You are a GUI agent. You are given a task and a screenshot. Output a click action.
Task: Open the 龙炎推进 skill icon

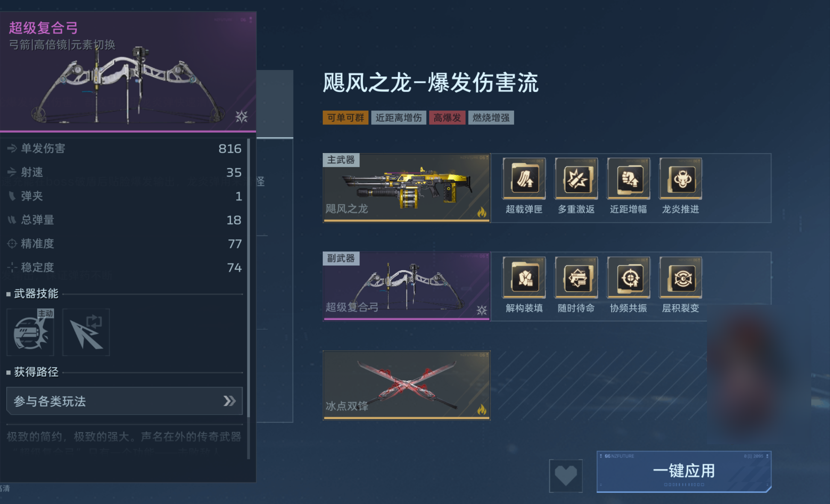point(680,178)
